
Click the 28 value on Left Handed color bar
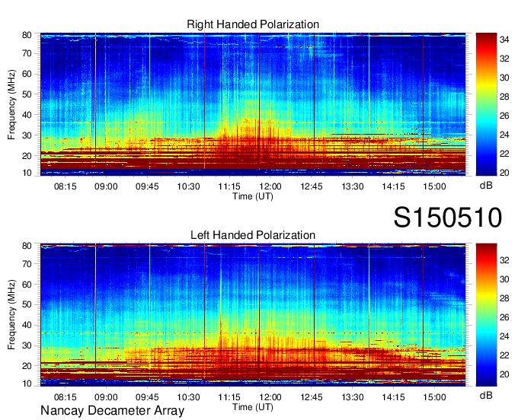[504, 298]
